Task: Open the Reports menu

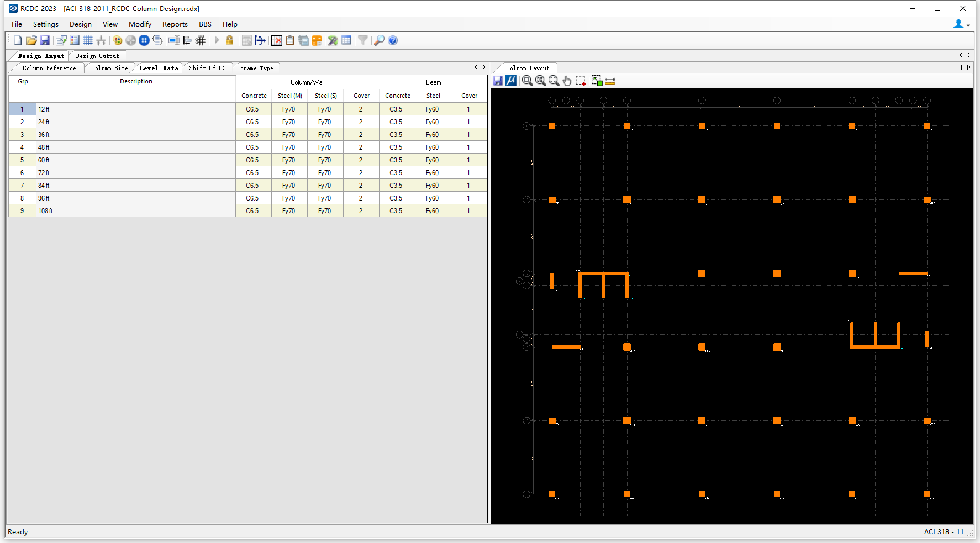Action: pos(175,24)
